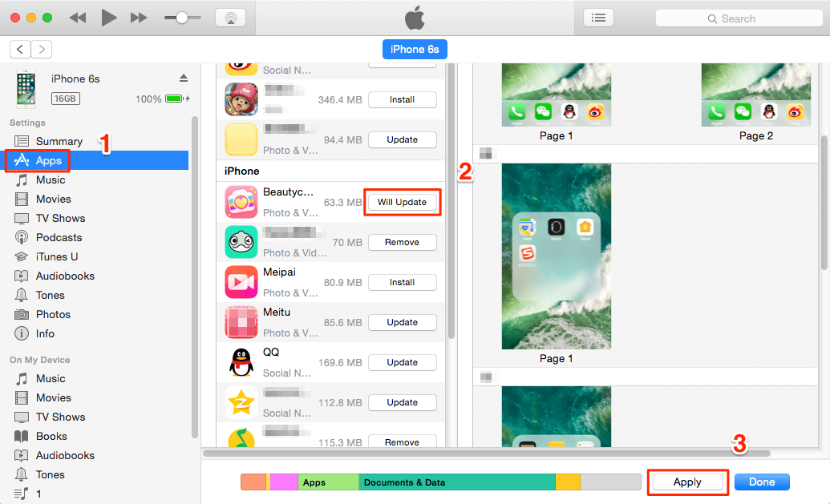The height and width of the screenshot is (504, 830).
Task: Click the Apply button
Action: tap(687, 482)
